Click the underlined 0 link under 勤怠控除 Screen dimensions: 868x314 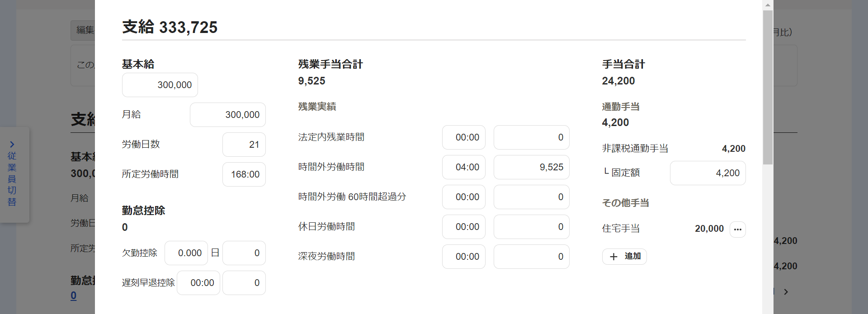[74, 295]
